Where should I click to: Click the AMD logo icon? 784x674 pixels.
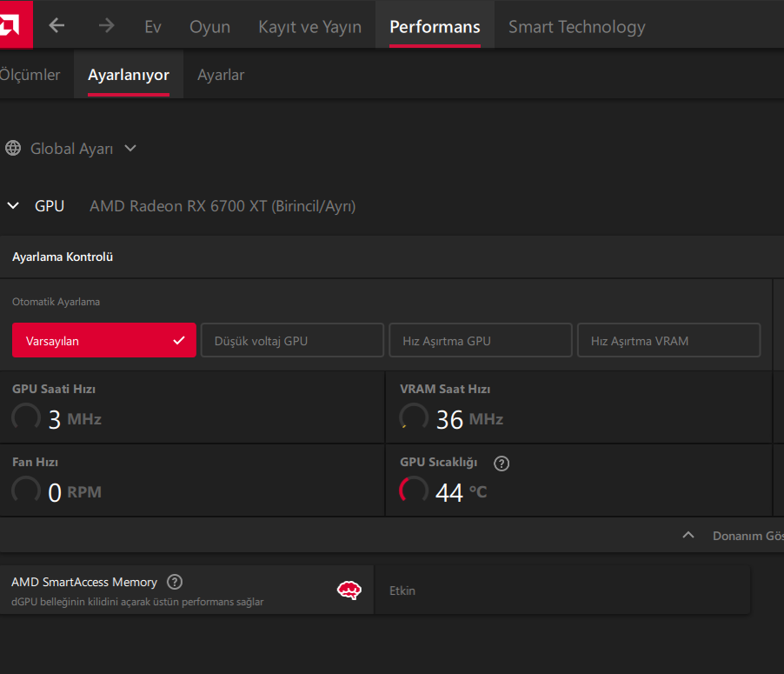pos(15,24)
